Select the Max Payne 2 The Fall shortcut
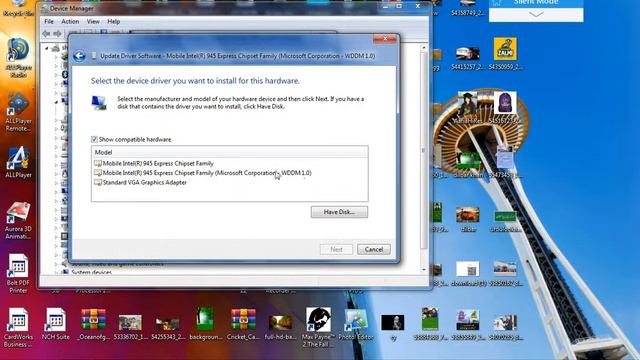Image resolution: width=640 pixels, height=360 pixels. click(x=318, y=327)
